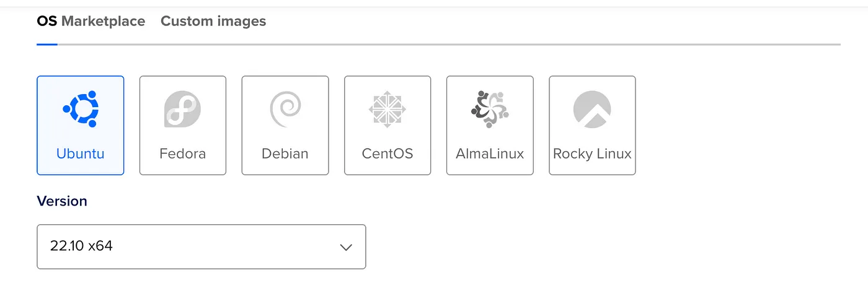This screenshot has width=868, height=296.
Task: Switch to the OS tab
Action: pos(46,21)
